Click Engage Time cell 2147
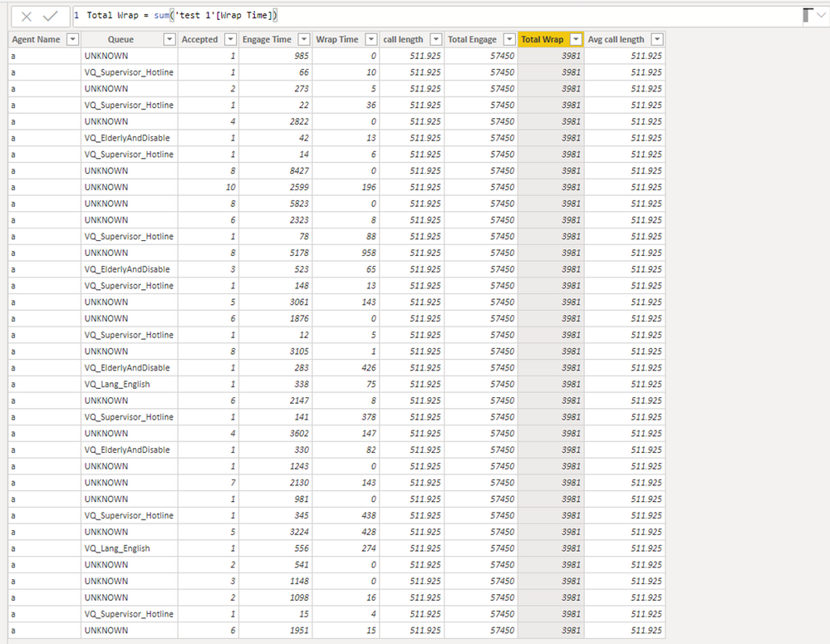Viewport: 830px width, 644px height. pyautogui.click(x=275, y=401)
